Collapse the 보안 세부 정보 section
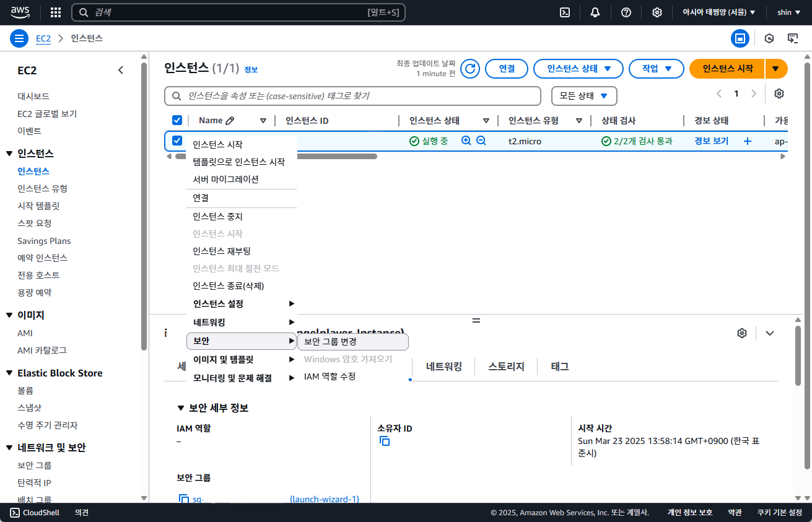 click(x=181, y=408)
